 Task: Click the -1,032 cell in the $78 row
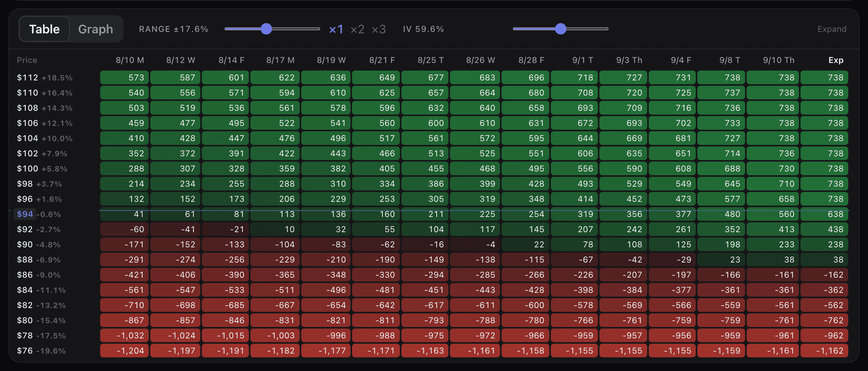tap(124, 336)
